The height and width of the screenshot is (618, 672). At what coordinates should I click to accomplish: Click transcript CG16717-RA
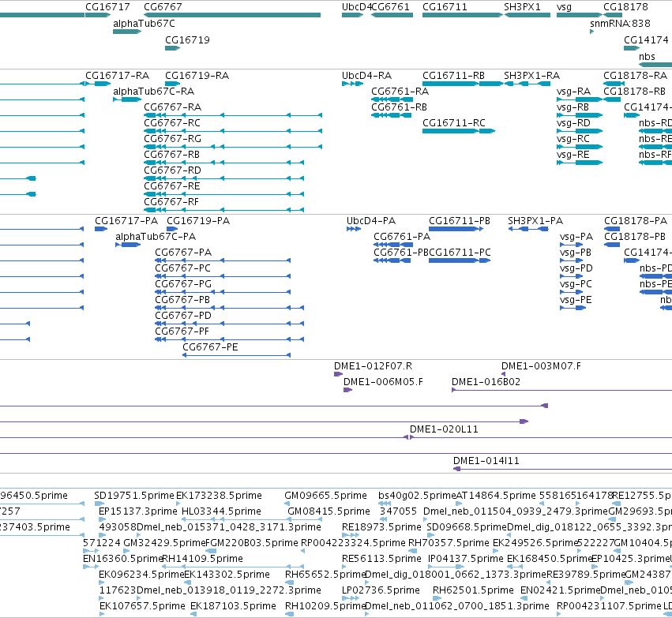[x=118, y=76]
